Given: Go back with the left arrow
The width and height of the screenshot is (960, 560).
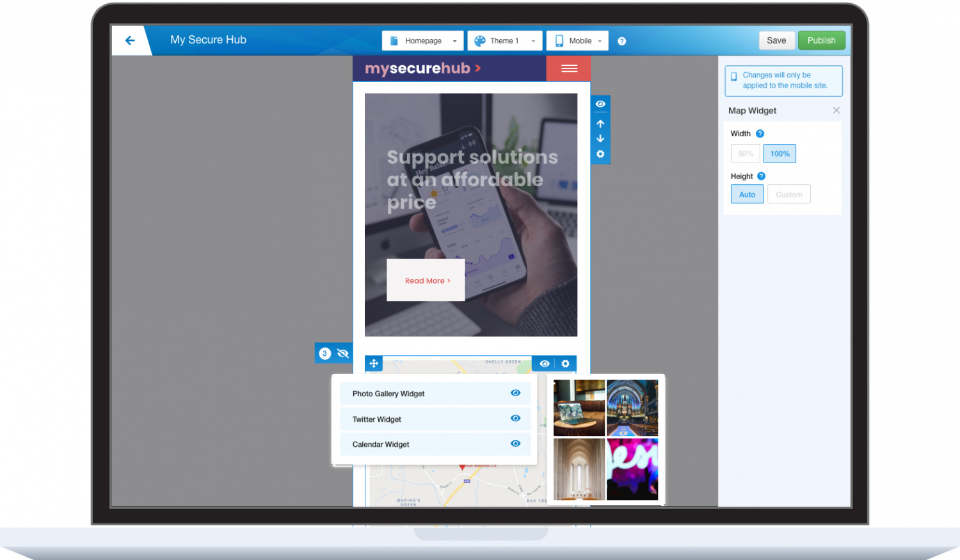Looking at the screenshot, I should point(130,40).
